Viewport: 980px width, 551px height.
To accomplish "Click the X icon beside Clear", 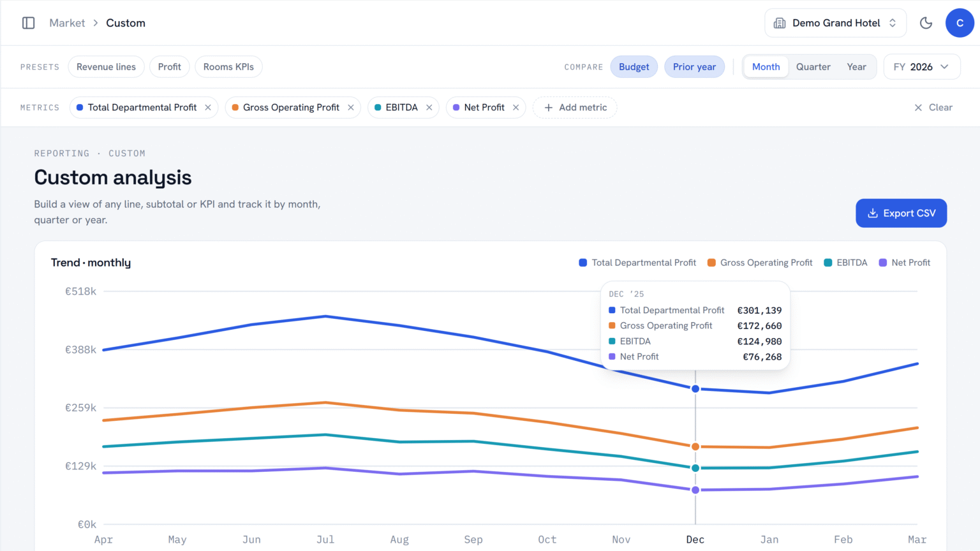I will (918, 107).
